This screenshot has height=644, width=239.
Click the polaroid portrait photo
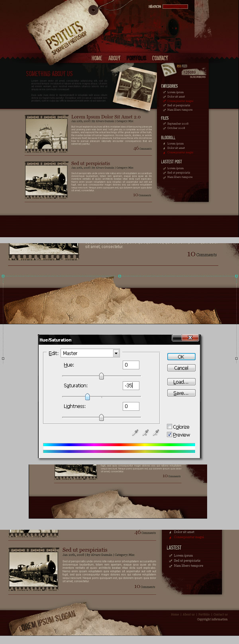click(135, 88)
